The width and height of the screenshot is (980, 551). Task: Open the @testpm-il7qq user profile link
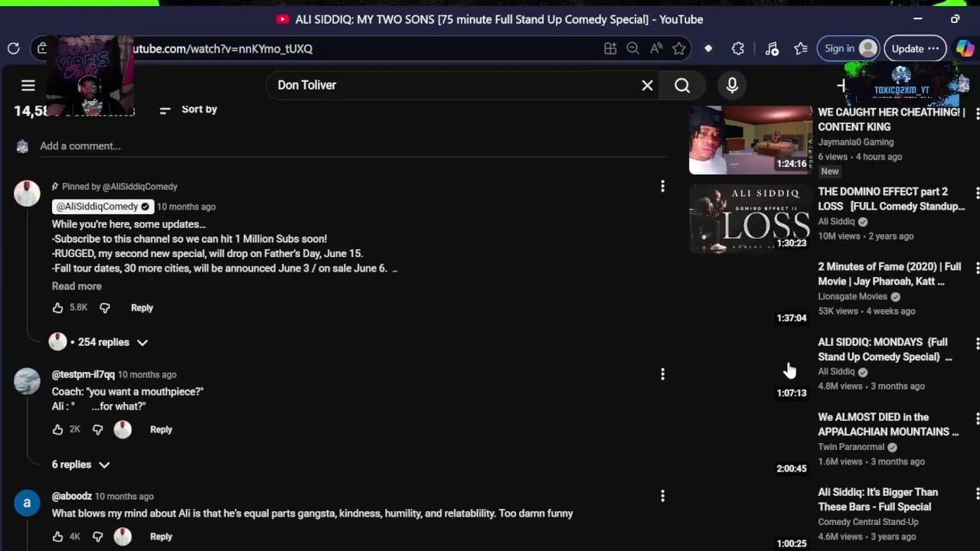click(83, 374)
